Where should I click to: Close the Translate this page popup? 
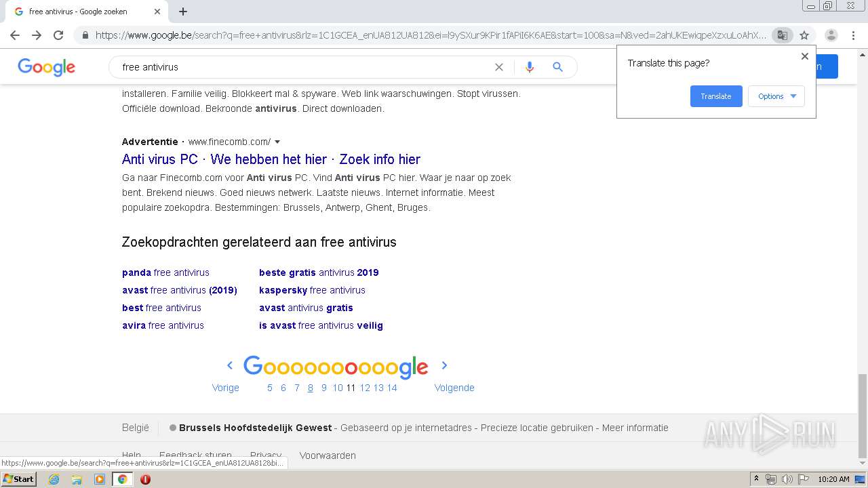click(805, 56)
